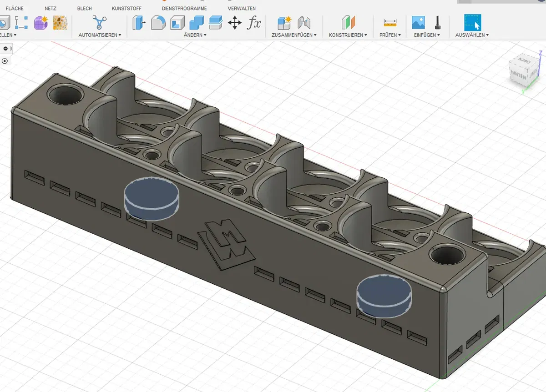
Task: Open the KONSTRUIEREN dropdown menu
Action: 348,35
